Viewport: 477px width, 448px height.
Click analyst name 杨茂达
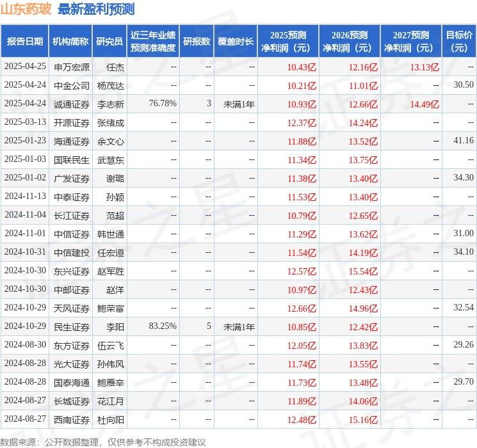111,86
